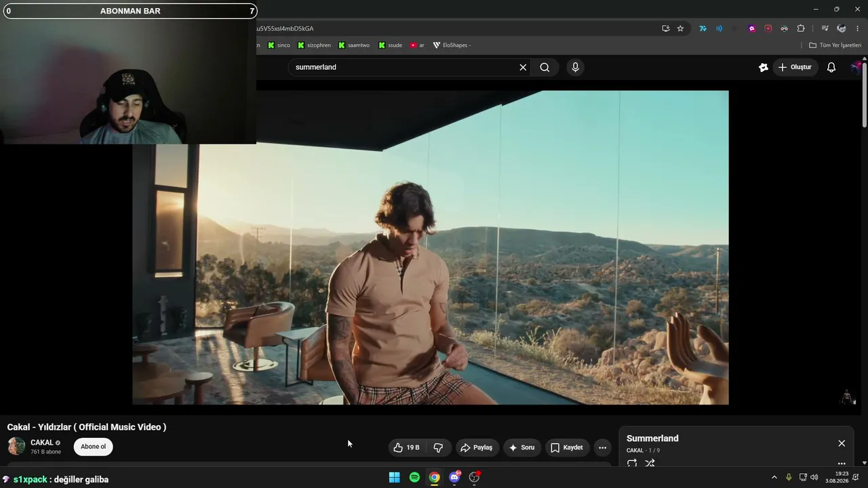868x488 pixels.
Task: Start voice search with the microphone
Action: (x=575, y=67)
